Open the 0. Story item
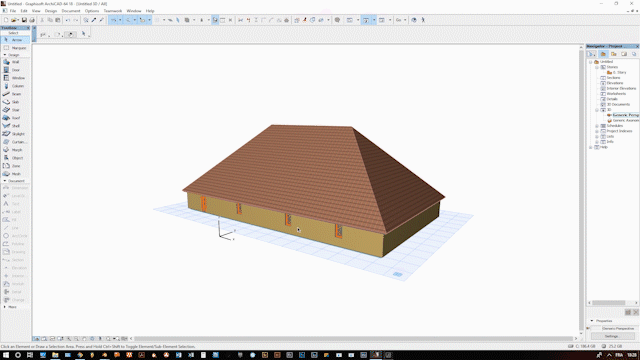This screenshot has width=640, height=360. [x=619, y=73]
